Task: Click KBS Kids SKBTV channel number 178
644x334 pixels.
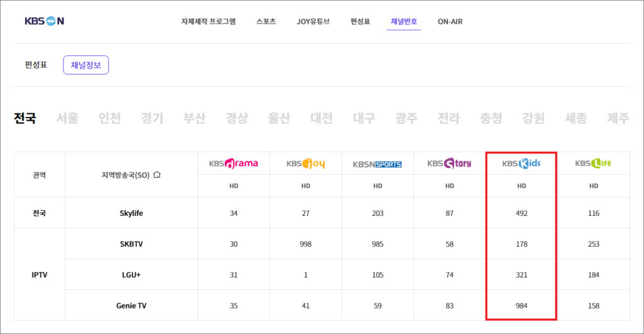Action: [x=521, y=243]
